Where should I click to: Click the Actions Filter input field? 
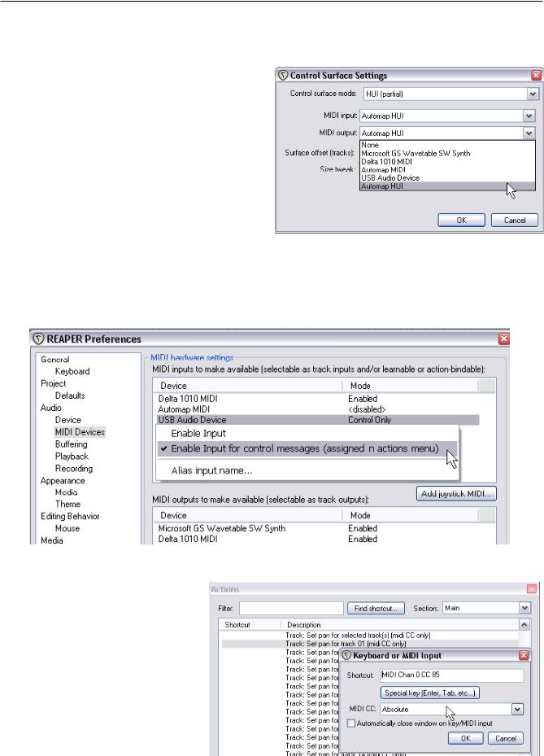pos(291,609)
